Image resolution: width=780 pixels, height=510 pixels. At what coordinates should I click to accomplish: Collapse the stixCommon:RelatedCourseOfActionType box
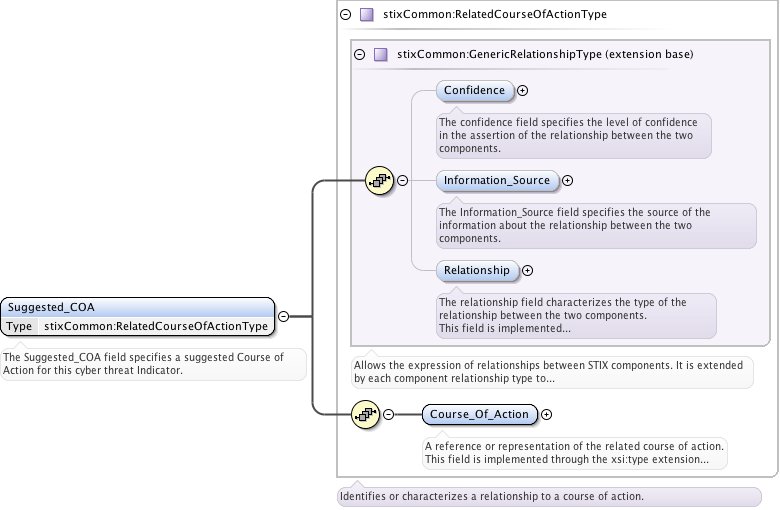346,15
